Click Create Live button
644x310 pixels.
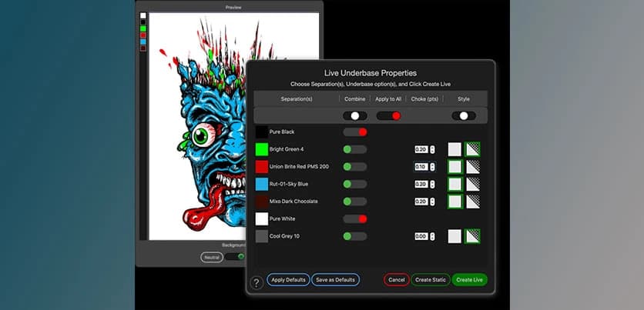pyautogui.click(x=469, y=280)
